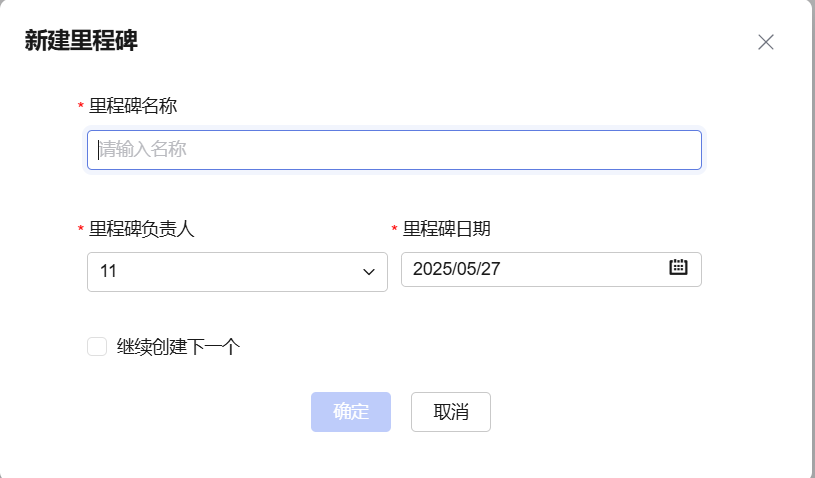This screenshot has width=815, height=478.
Task: Expand the 里程碑负责人 chevron arrow
Action: pos(369,272)
